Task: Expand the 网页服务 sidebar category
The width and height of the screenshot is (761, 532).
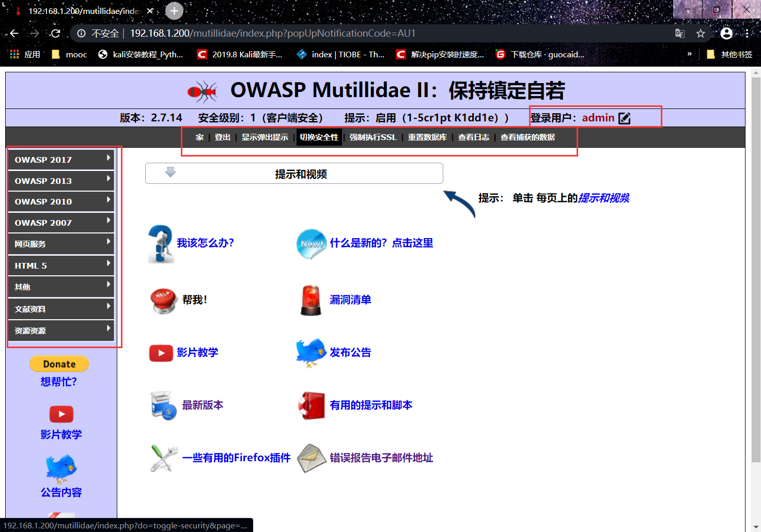Action: [x=60, y=244]
